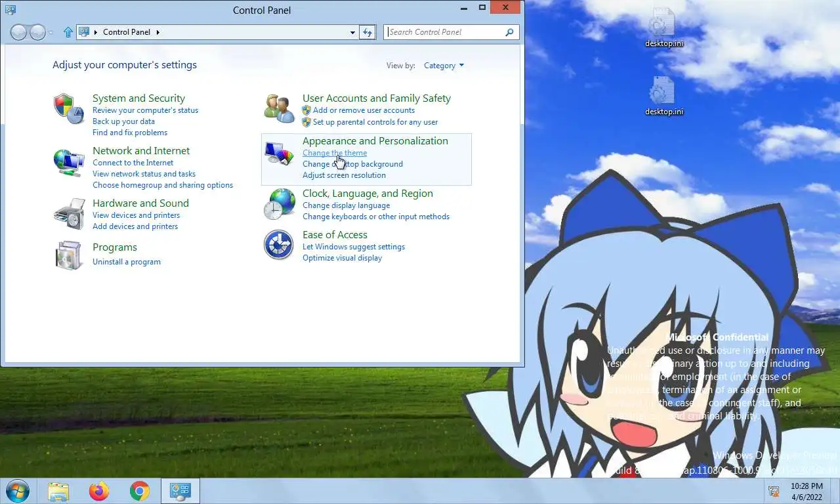Viewport: 840px width, 504px height.
Task: Click Add devices and printers
Action: 135,226
